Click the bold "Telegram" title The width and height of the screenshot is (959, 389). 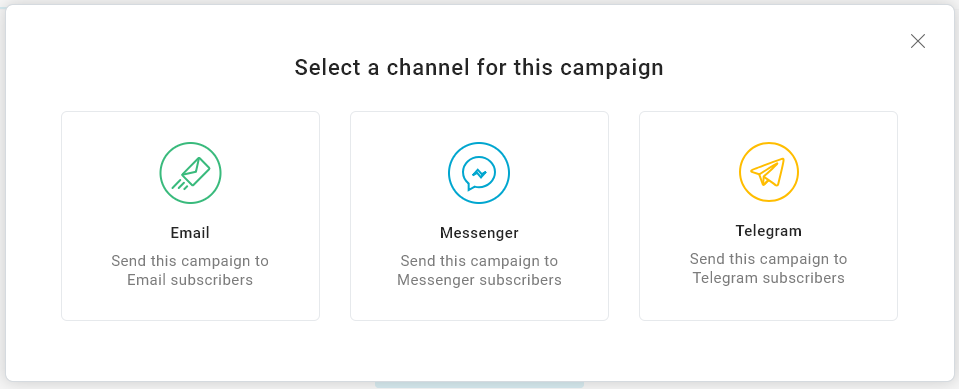click(x=768, y=231)
